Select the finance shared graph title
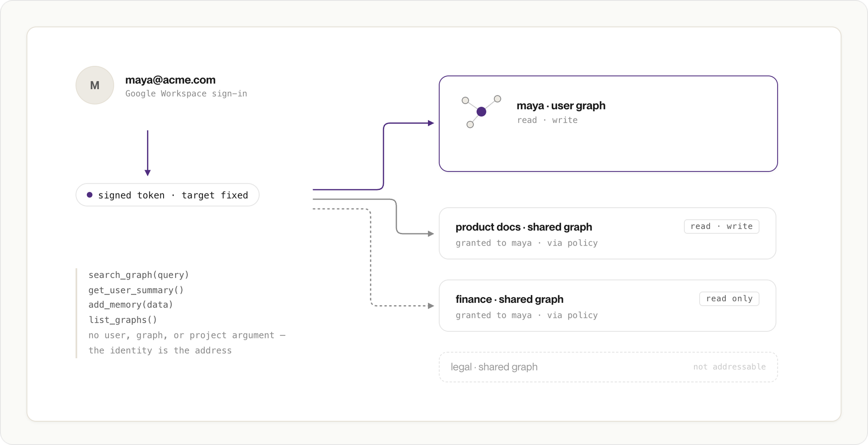This screenshot has height=445, width=868. tap(510, 299)
